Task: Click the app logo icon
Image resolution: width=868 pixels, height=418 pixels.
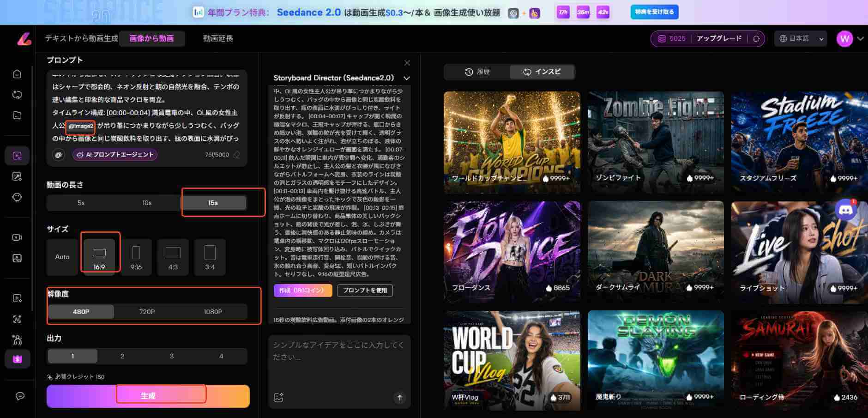Action: click(x=24, y=39)
